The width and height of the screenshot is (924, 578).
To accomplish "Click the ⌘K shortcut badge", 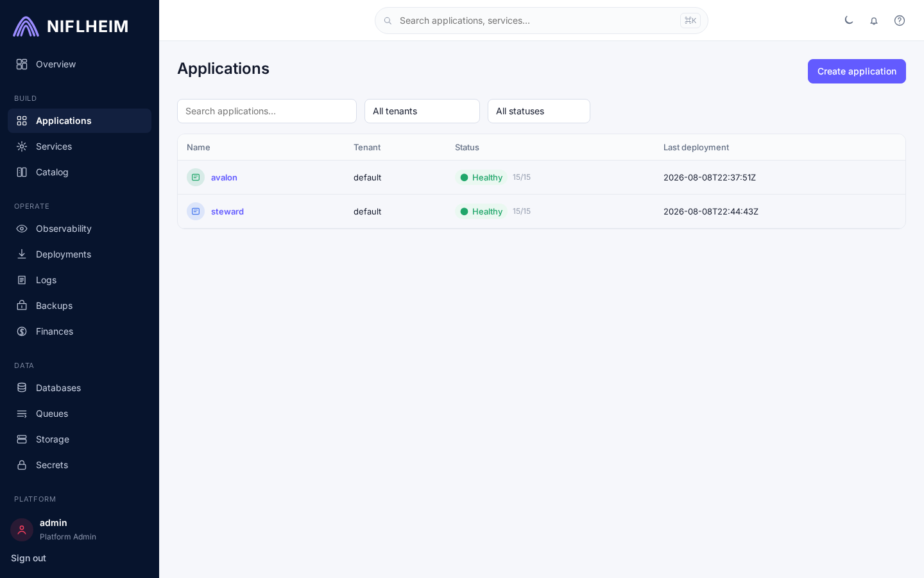I will tap(690, 21).
